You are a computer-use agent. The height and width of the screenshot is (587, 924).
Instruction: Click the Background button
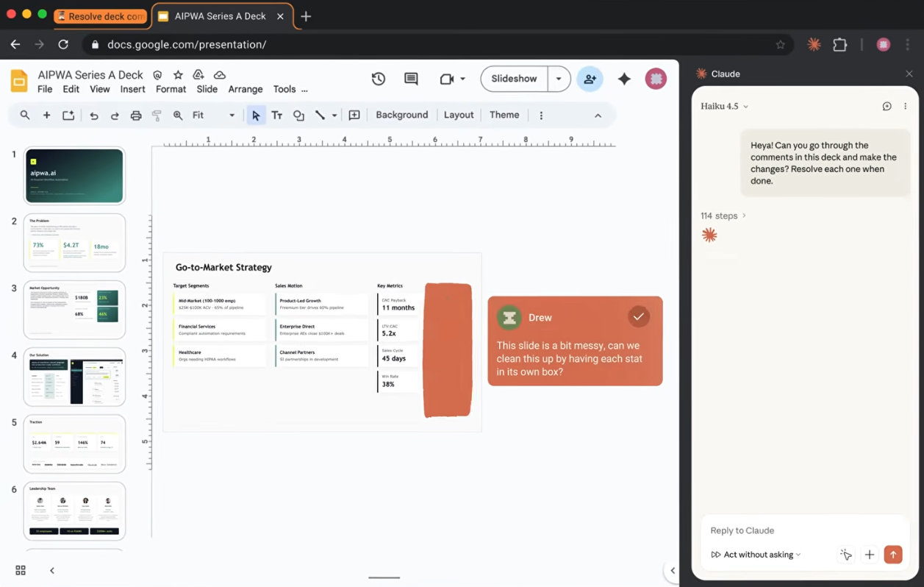[401, 115]
